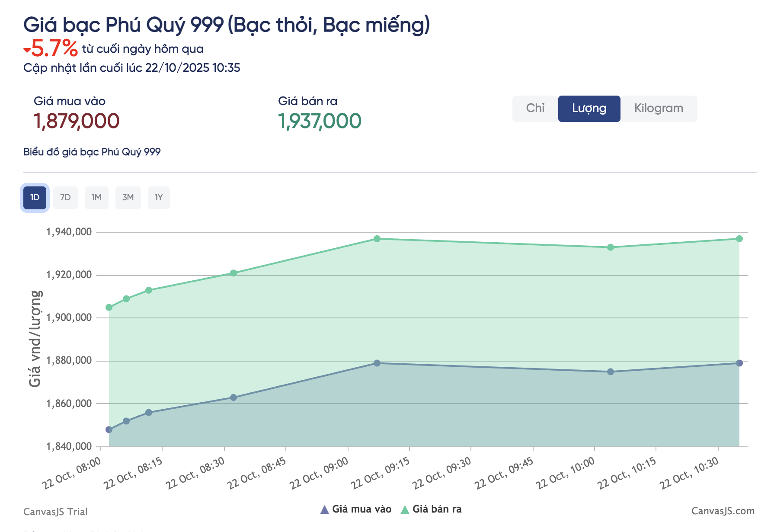Click the CanvasJS Trial watermark
Image resolution: width=774 pixels, height=532 pixels.
click(x=55, y=512)
